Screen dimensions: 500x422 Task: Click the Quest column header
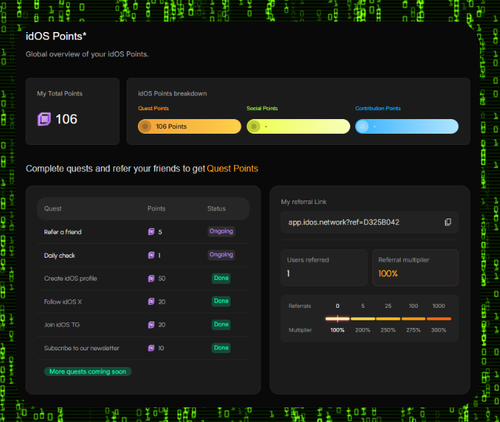(x=53, y=209)
